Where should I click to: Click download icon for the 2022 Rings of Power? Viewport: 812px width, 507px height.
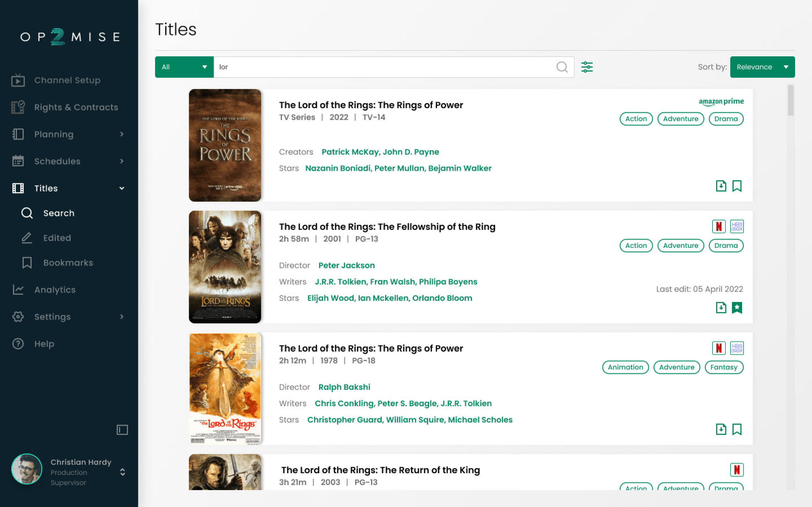tap(721, 186)
